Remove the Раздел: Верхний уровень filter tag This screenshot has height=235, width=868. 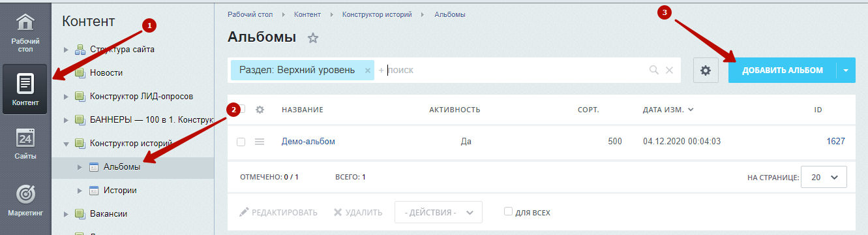tap(367, 70)
